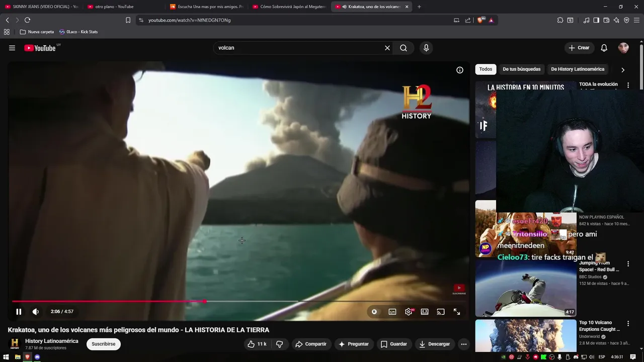The width and height of the screenshot is (644, 362).
Task: Share the video with Compartir
Action: point(310,344)
